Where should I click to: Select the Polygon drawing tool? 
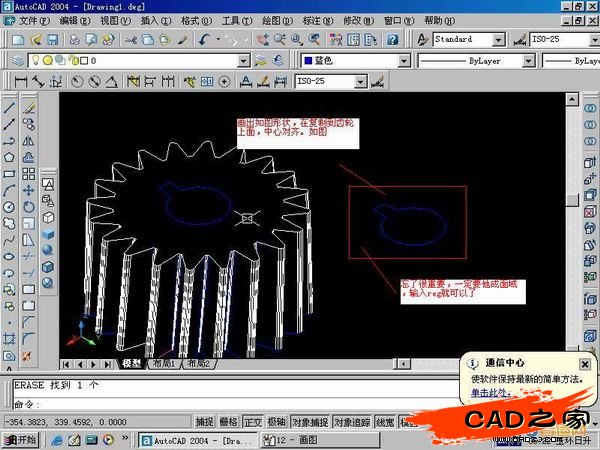tap(9, 156)
